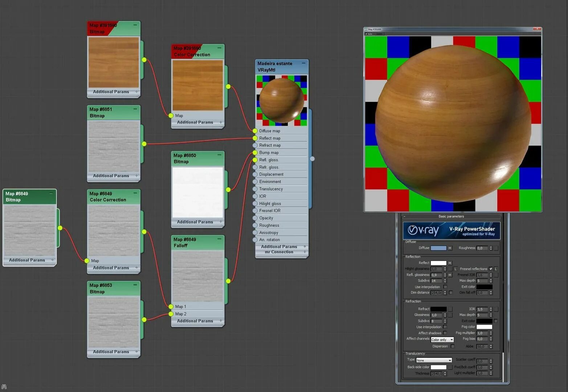Click the Fog multiplier spinner arrows

[x=491, y=333]
